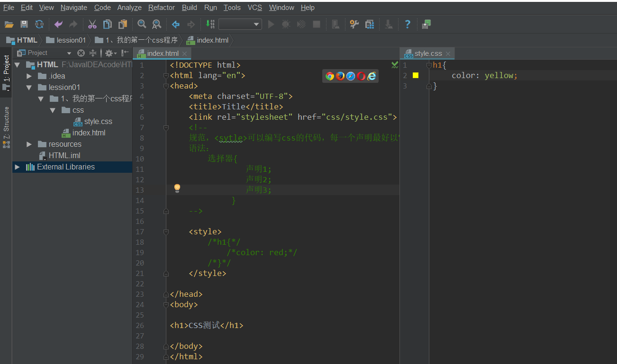Open preview in Firefox browser
The width and height of the screenshot is (617, 364).
pyautogui.click(x=340, y=76)
